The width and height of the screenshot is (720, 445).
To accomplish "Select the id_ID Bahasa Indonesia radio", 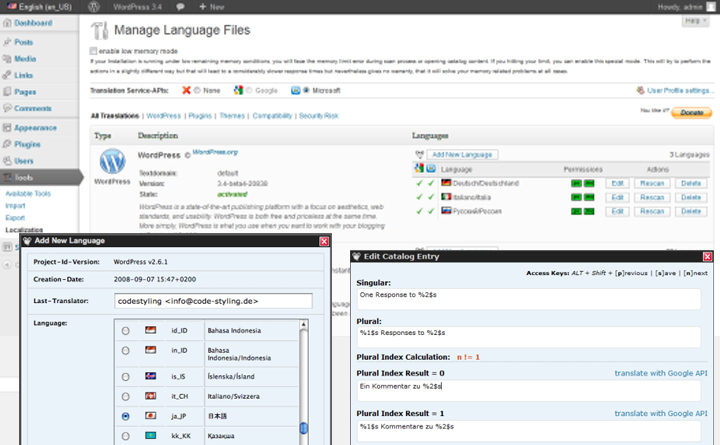I will pyautogui.click(x=125, y=331).
